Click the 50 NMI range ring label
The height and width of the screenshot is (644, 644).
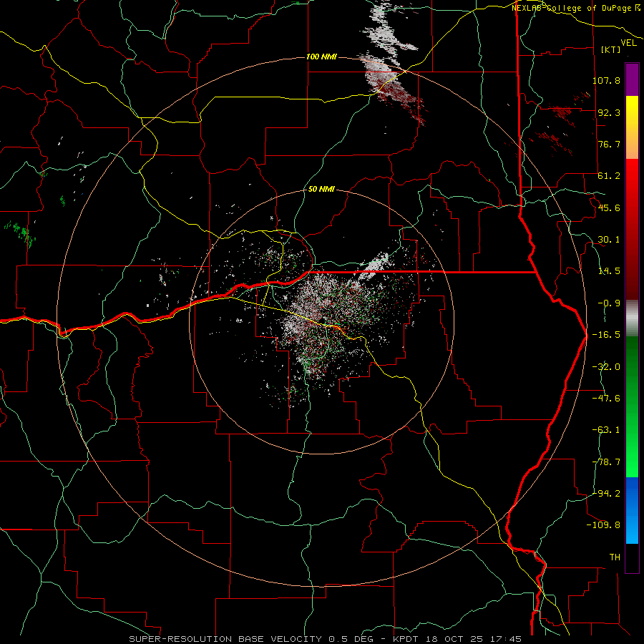321,190
